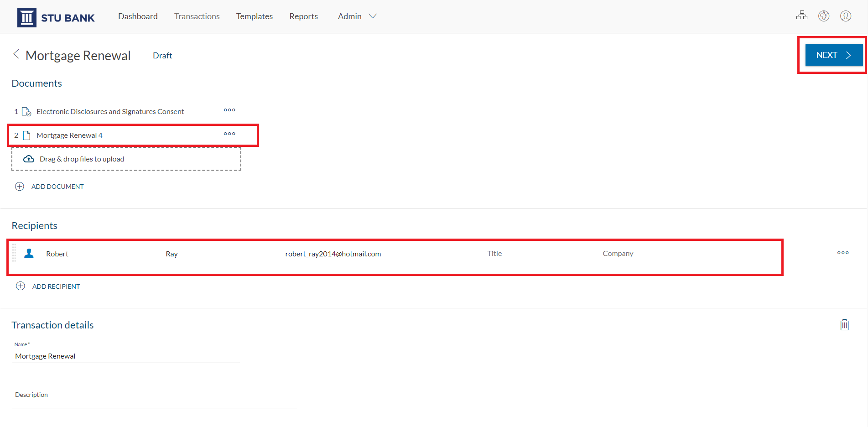
Task: Click ADD DOCUMENT link
Action: pyautogui.click(x=57, y=187)
